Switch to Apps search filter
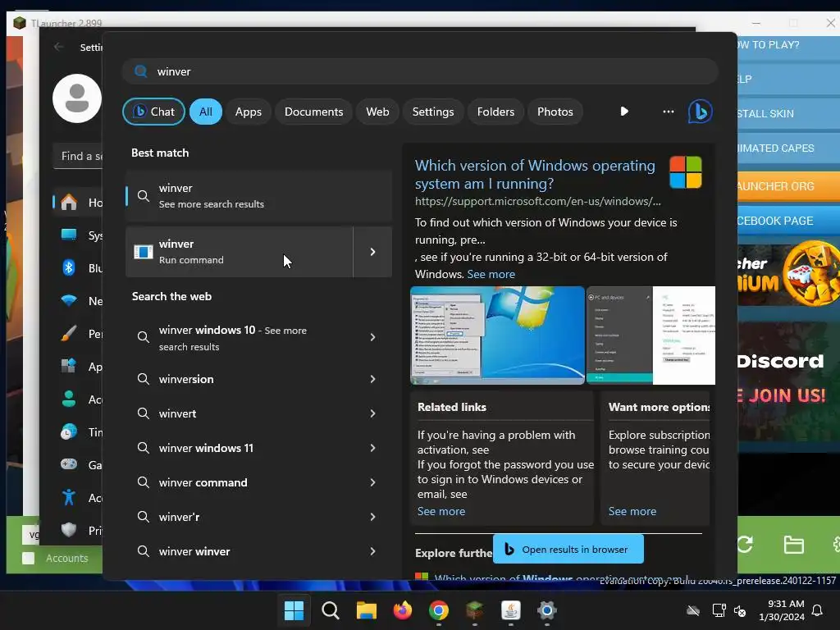The image size is (840, 630). 248,112
